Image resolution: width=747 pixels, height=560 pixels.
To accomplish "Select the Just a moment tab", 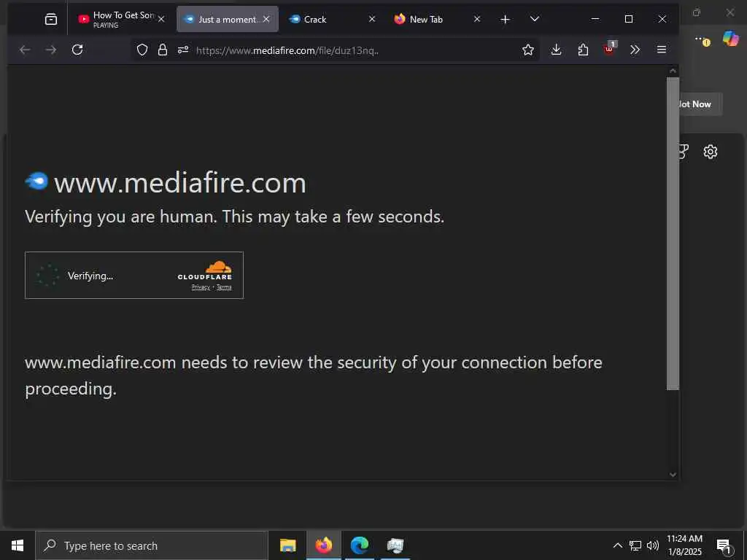I will [x=228, y=19].
